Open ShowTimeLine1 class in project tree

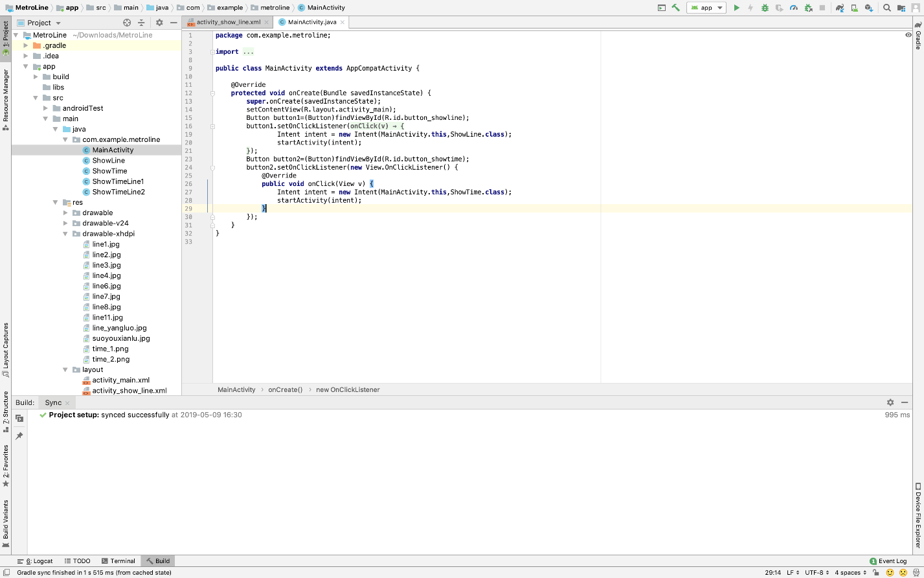118,181
